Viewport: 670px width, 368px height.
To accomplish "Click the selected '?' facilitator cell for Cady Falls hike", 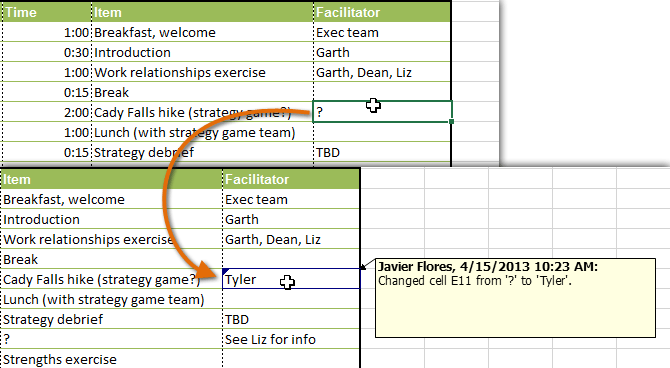I will tap(382, 112).
